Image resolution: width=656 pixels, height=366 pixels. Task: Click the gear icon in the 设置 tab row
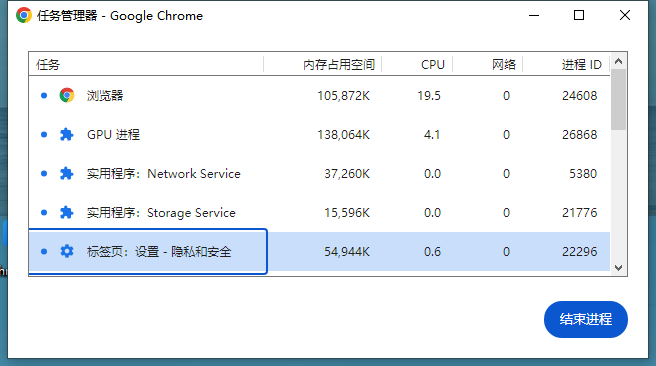click(67, 251)
